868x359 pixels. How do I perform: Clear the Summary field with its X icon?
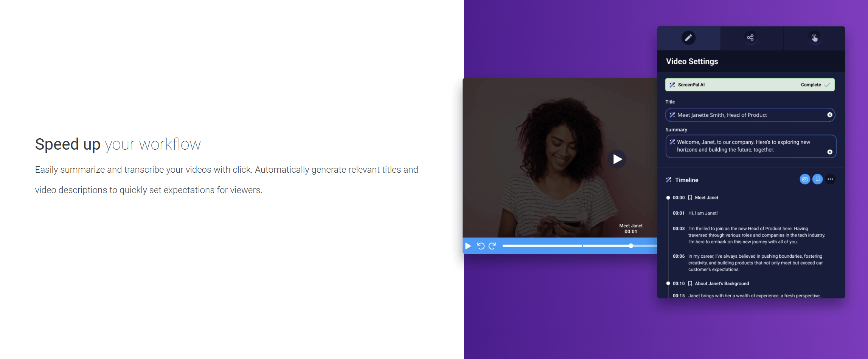(830, 152)
